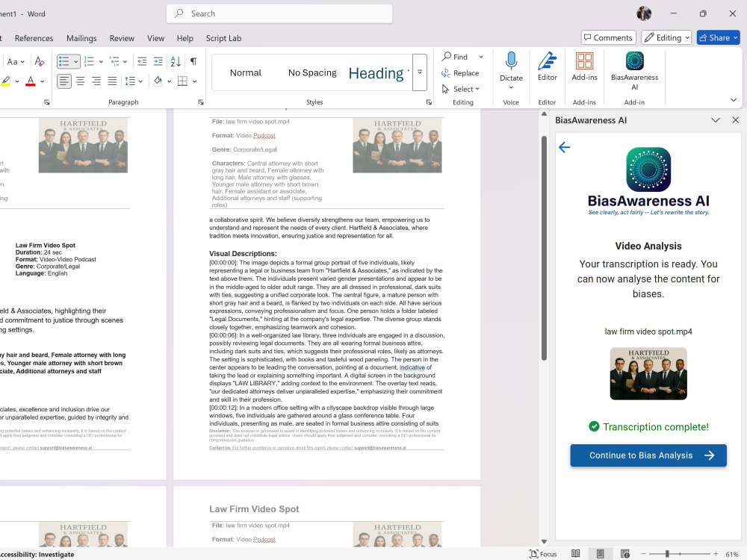Center align the text
Screen dimensions: 747x560
tap(80, 81)
